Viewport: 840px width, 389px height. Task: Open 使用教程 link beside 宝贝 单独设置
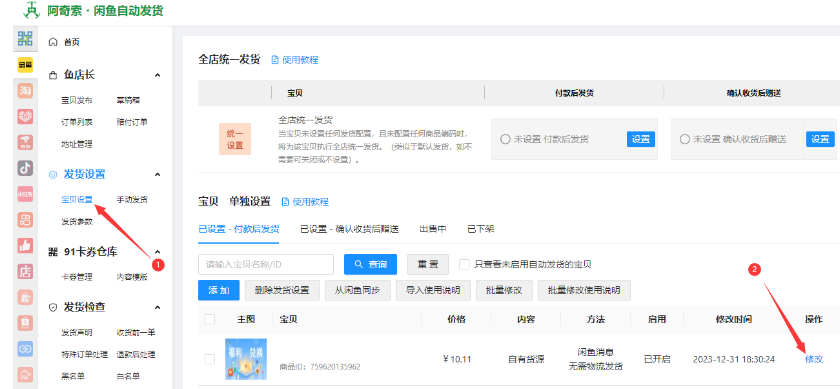[305, 202]
